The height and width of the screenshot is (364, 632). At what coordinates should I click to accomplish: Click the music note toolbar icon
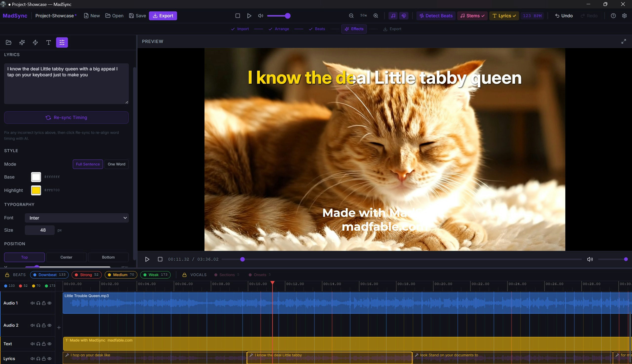pos(393,16)
